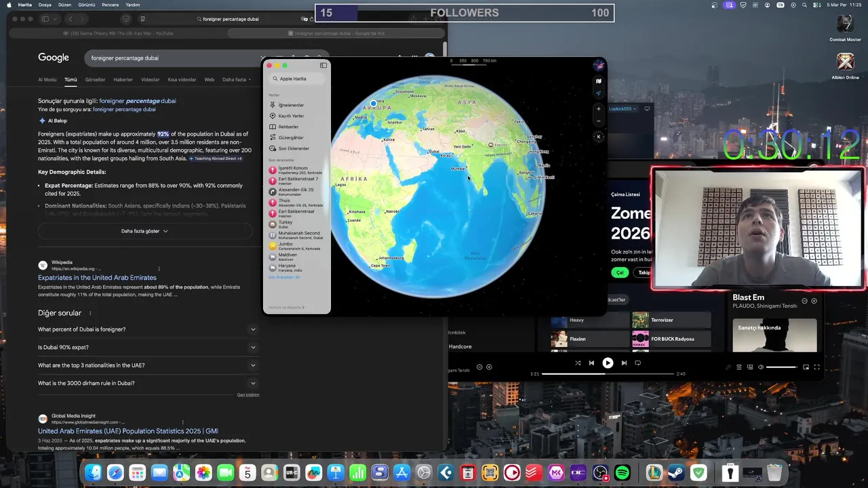Enter Spotify fullscreen view

816,367
